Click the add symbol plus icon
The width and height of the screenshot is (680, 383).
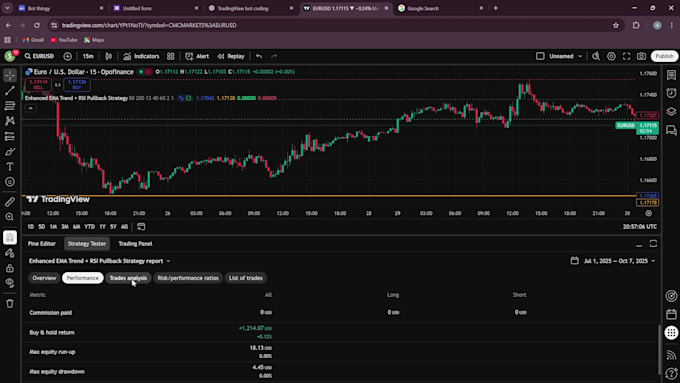point(67,56)
